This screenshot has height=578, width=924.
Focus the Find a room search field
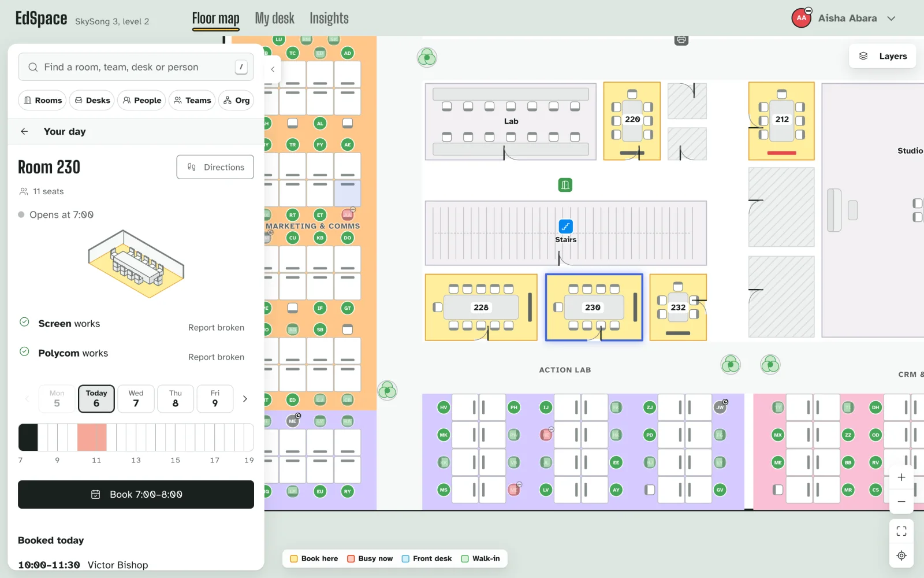pyautogui.click(x=136, y=67)
